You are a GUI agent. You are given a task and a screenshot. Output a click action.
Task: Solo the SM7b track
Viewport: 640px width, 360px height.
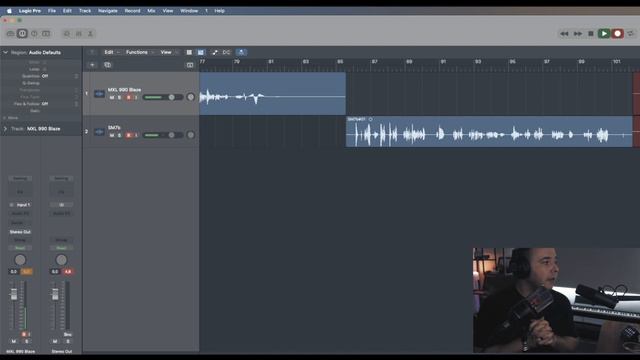coord(119,135)
